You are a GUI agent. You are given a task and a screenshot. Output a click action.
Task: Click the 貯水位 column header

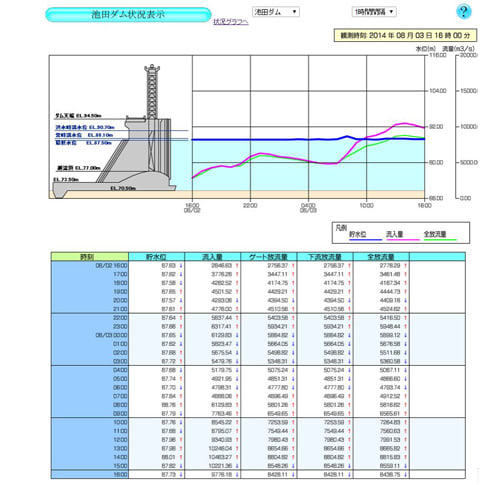click(x=156, y=257)
